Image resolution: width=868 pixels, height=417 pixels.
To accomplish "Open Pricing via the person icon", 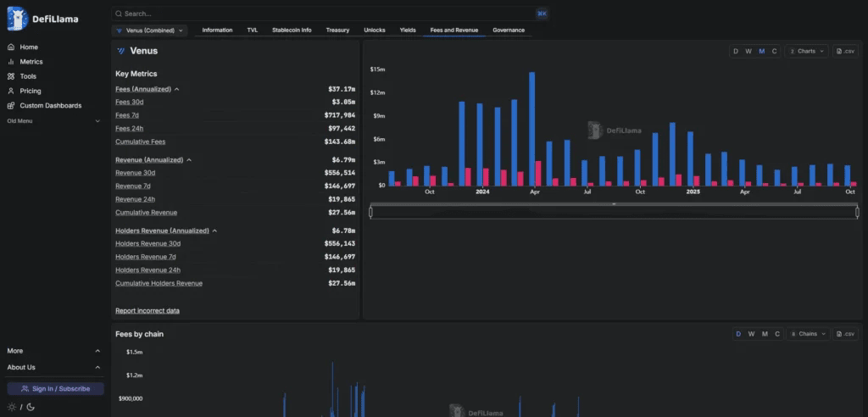I will pos(11,91).
